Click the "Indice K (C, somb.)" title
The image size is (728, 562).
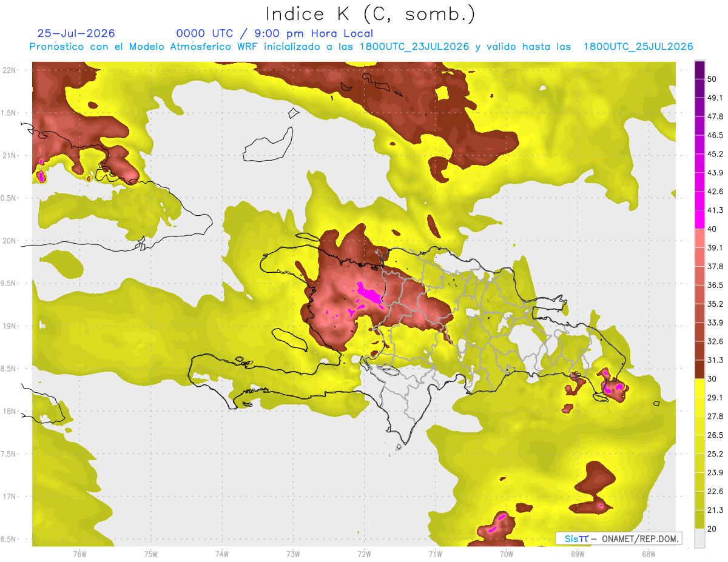click(x=370, y=14)
